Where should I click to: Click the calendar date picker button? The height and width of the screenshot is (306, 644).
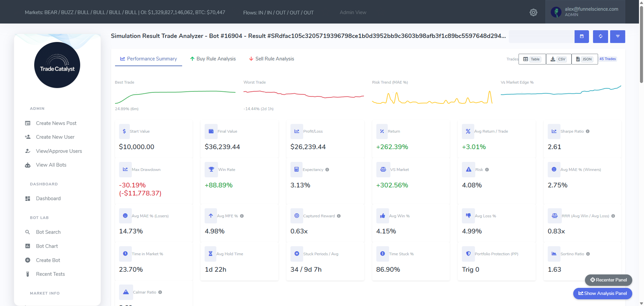click(582, 36)
